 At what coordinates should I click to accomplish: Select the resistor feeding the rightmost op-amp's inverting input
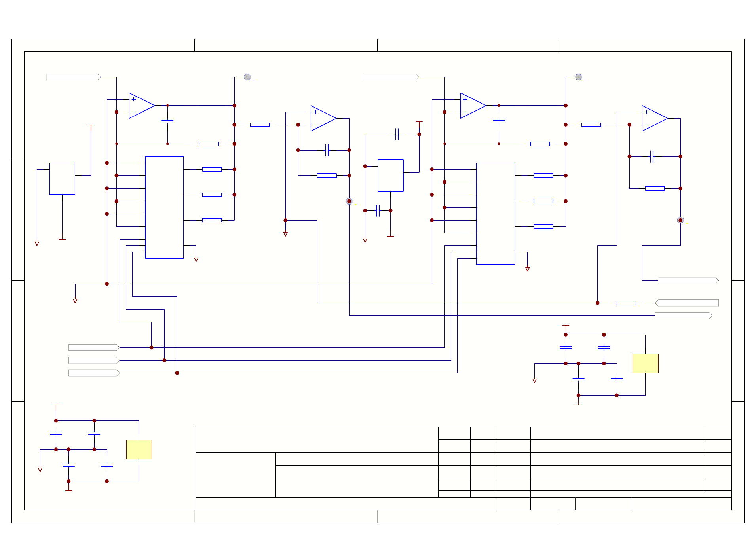[591, 125]
